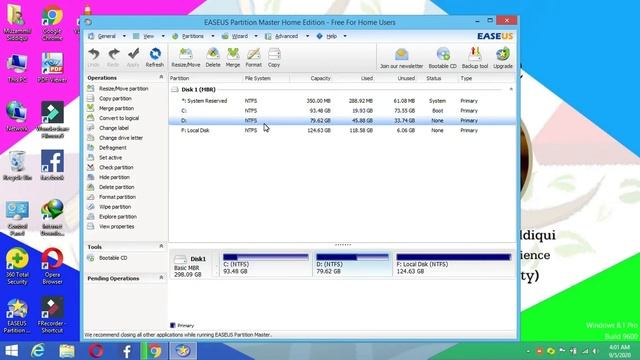Expand the Advanced menu dropdown arrow

click(x=307, y=36)
